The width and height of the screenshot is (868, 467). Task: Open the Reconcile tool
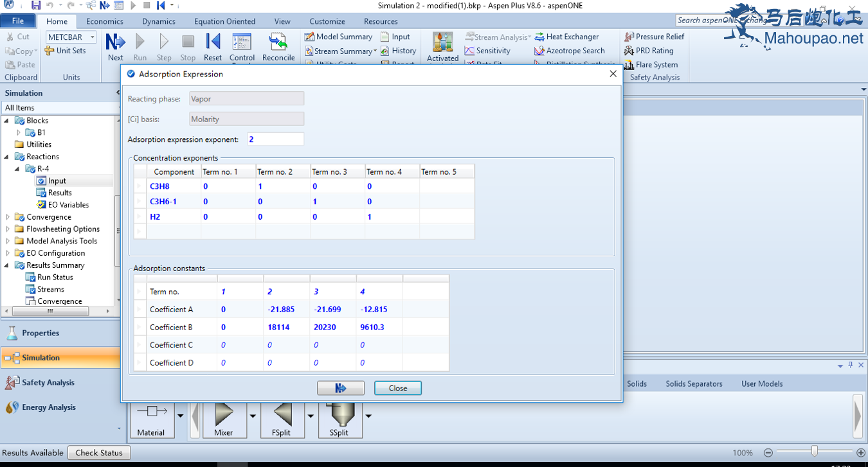(278, 47)
